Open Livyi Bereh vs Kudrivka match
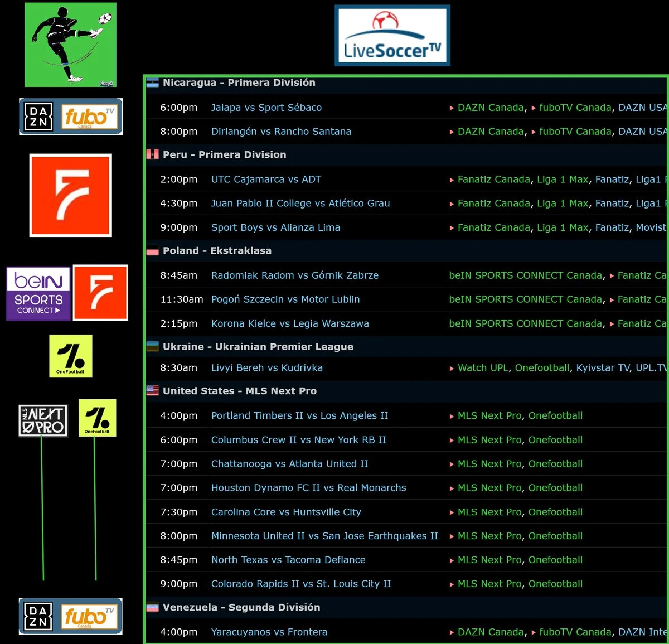The image size is (669, 644). click(x=267, y=368)
